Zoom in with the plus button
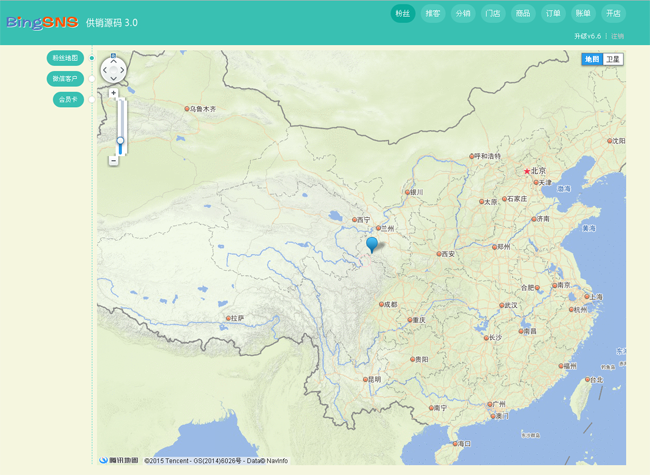Image resolution: width=650 pixels, height=475 pixels. pyautogui.click(x=113, y=93)
